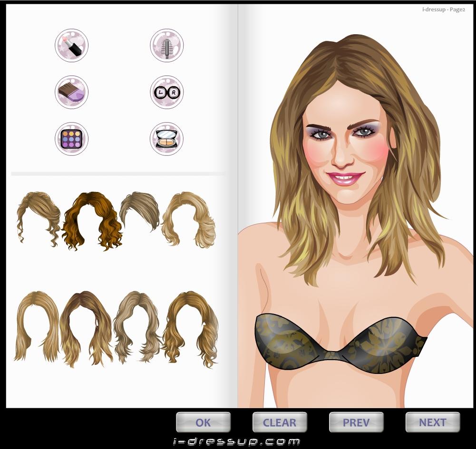This screenshot has width=476, height=449.
Task: Pick the blush brush icon
Action: point(71,92)
